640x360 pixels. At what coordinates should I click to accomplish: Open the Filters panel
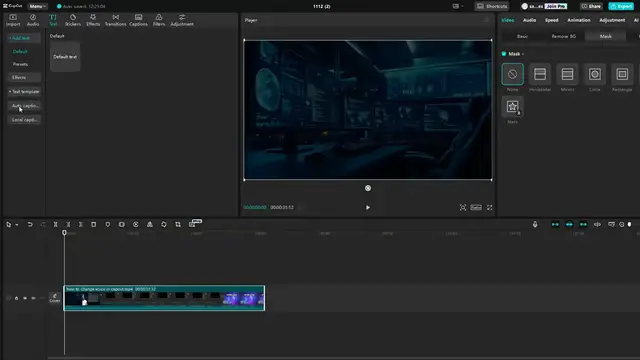[x=159, y=20]
